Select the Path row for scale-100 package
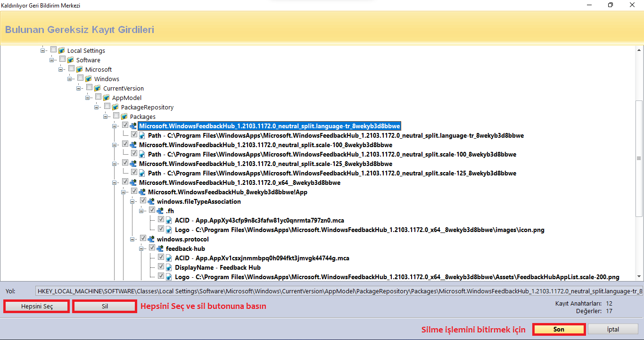 pos(332,154)
